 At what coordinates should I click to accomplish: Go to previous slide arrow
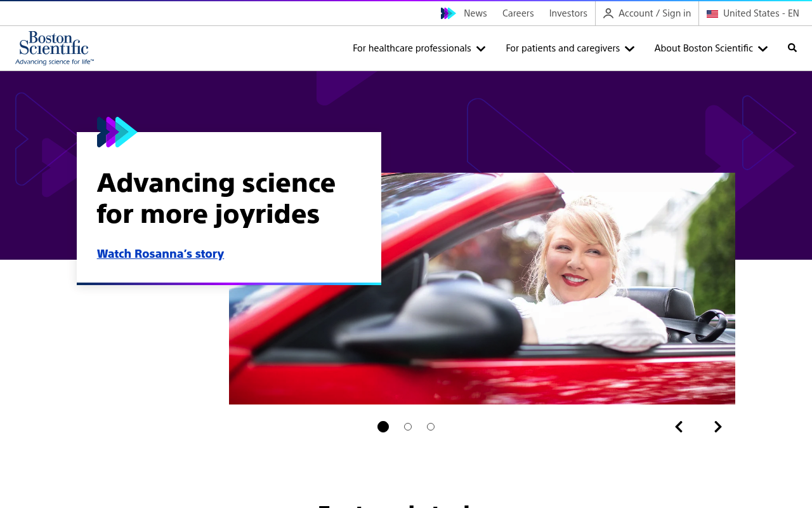point(679,427)
